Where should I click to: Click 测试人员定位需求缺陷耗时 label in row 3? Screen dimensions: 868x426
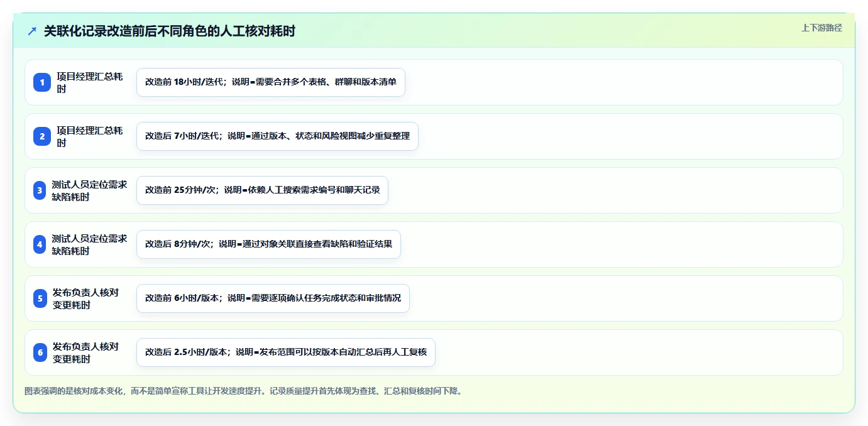(89, 190)
